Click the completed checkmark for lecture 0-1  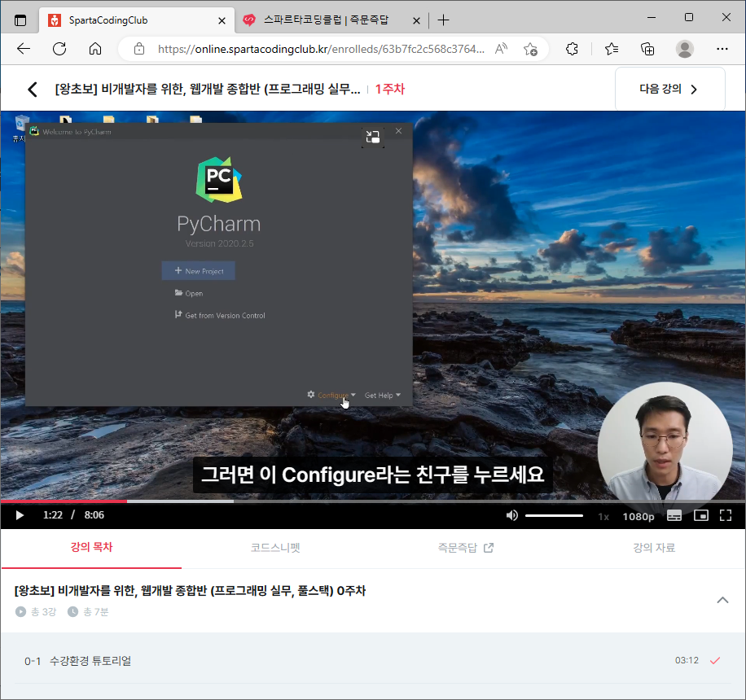714,661
